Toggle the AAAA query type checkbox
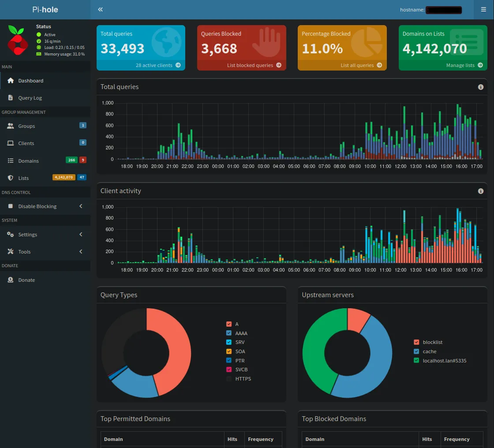Screen dimensions: 494x448 229,333
